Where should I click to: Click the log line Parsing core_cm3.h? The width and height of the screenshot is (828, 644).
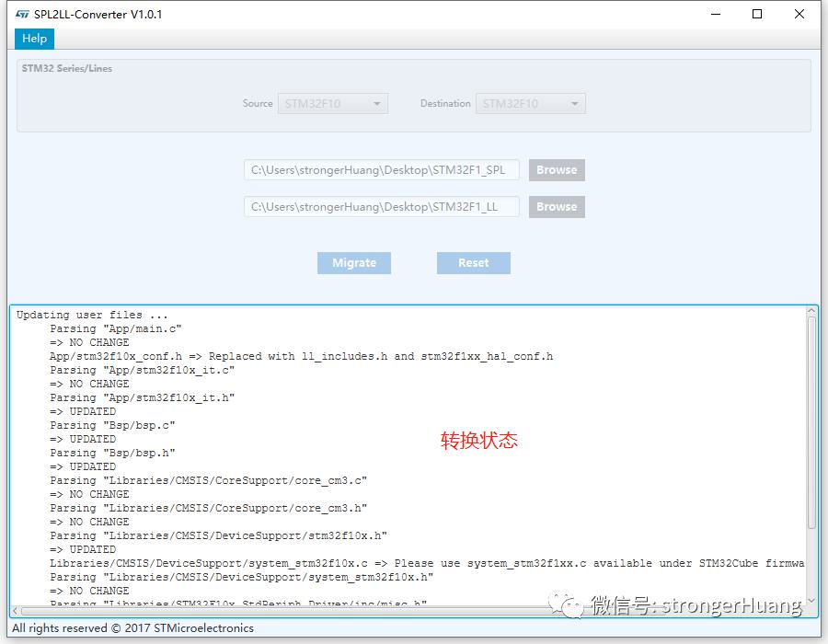click(x=208, y=508)
